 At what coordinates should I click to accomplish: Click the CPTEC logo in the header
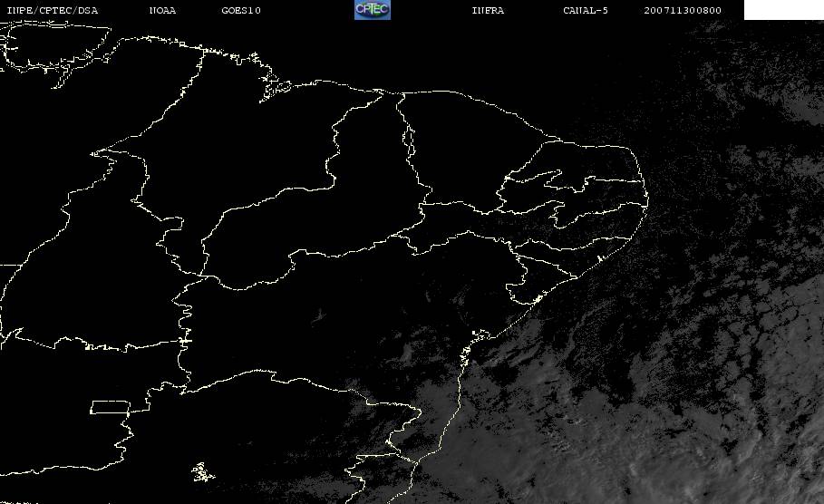(x=372, y=10)
